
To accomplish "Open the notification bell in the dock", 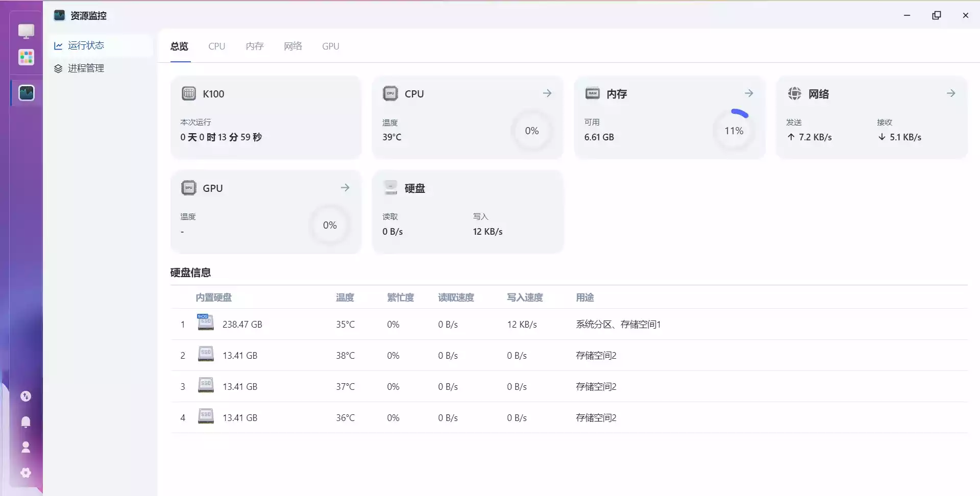I will (x=26, y=421).
